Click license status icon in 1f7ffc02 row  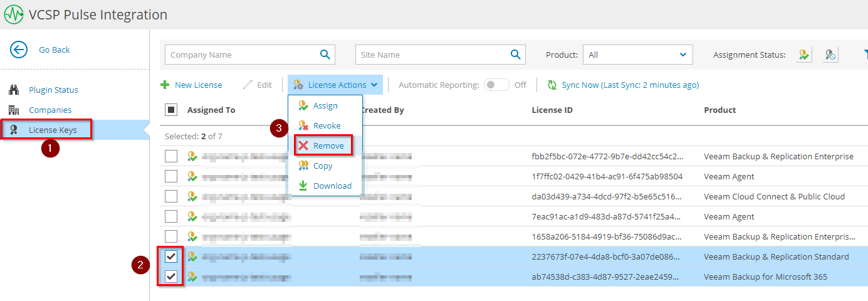coord(192,176)
